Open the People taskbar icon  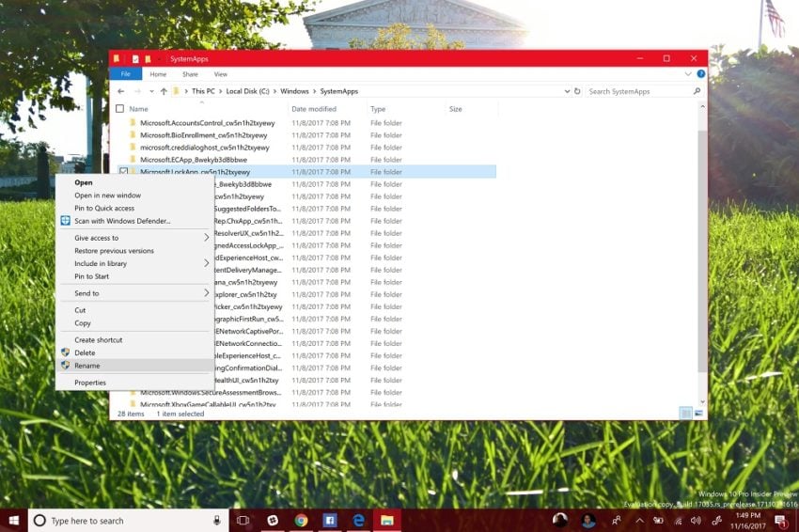tap(616, 521)
